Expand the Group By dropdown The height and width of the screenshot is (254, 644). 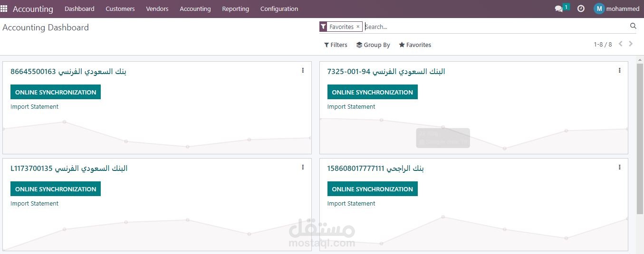pos(373,45)
